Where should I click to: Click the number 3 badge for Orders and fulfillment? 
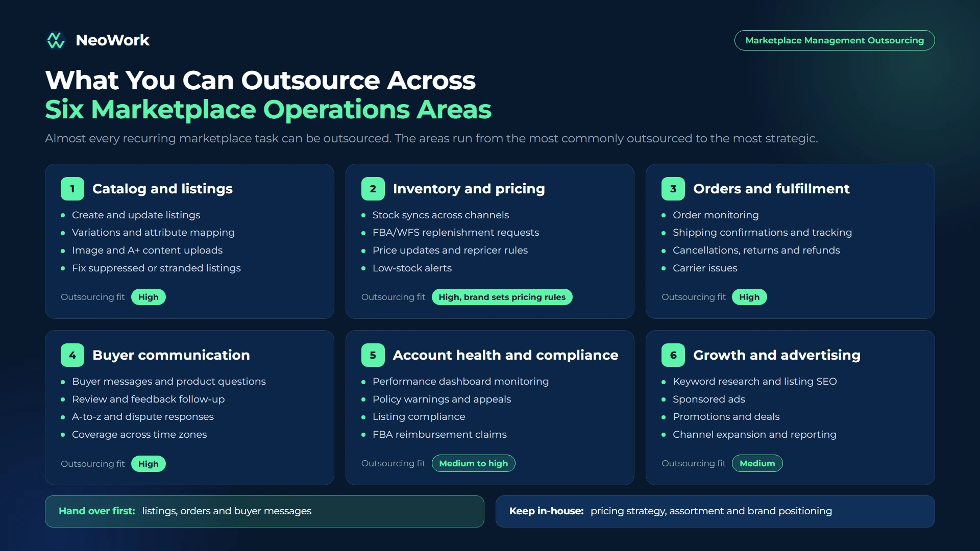[x=673, y=189]
